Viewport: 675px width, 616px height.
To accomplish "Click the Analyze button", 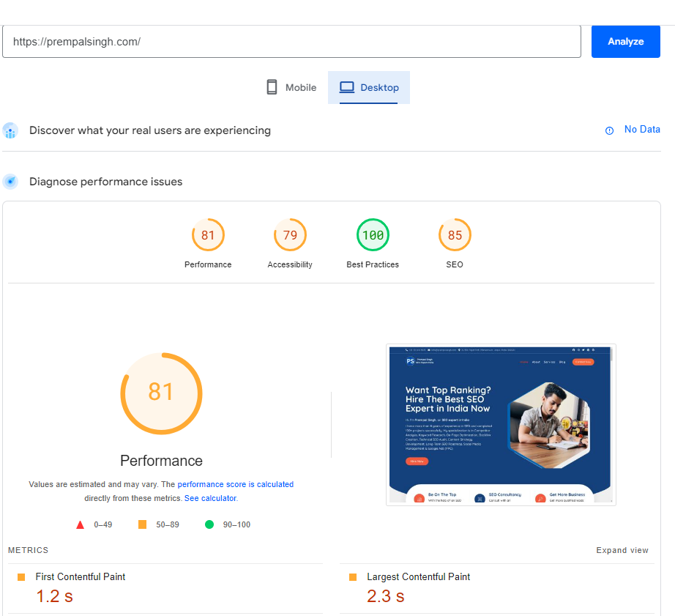I will click(x=625, y=41).
